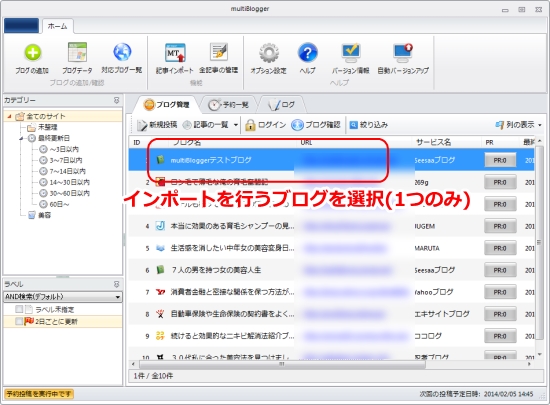Click 新規投稿 in the toolbar
The width and height of the screenshot is (550, 405).
(157, 125)
